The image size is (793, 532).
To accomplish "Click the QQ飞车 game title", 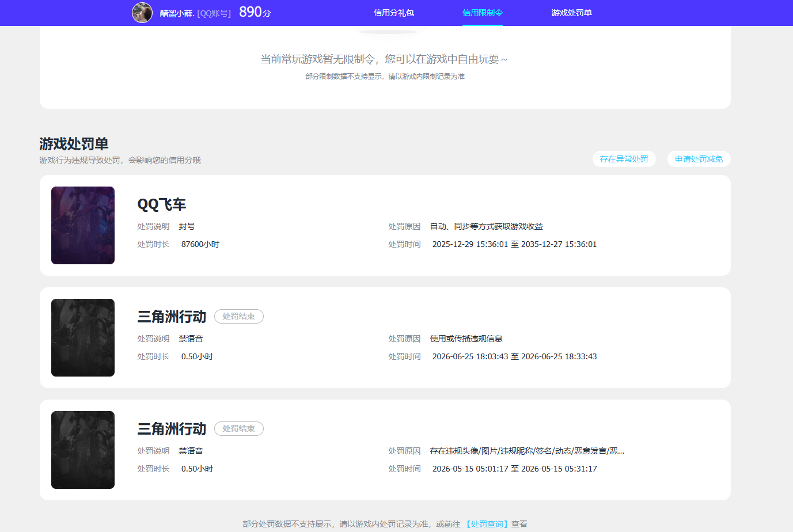I will coord(162,204).
